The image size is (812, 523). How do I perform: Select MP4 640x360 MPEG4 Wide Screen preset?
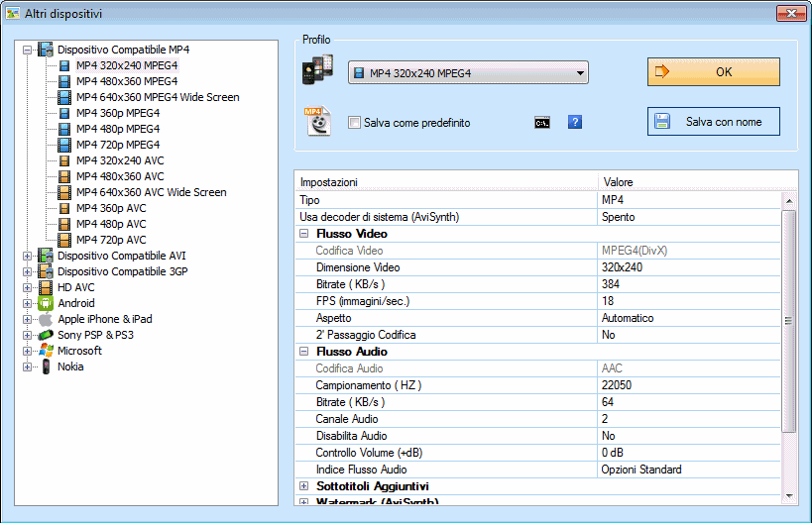coord(157,97)
